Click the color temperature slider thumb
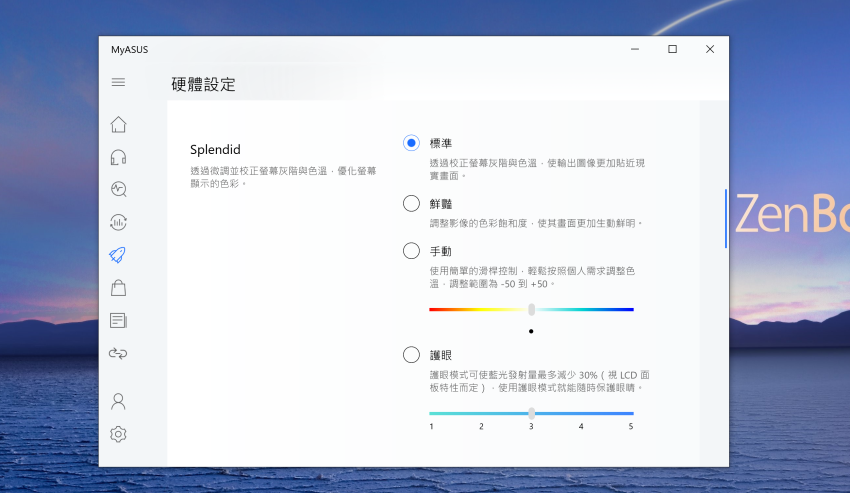 click(531, 310)
